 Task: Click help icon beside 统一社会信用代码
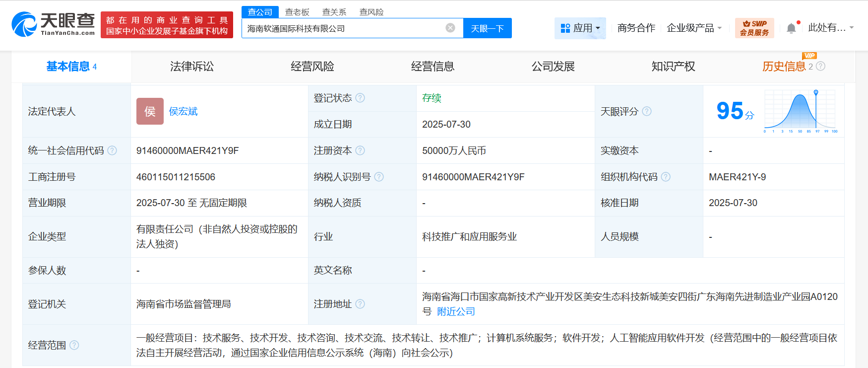[x=112, y=150]
